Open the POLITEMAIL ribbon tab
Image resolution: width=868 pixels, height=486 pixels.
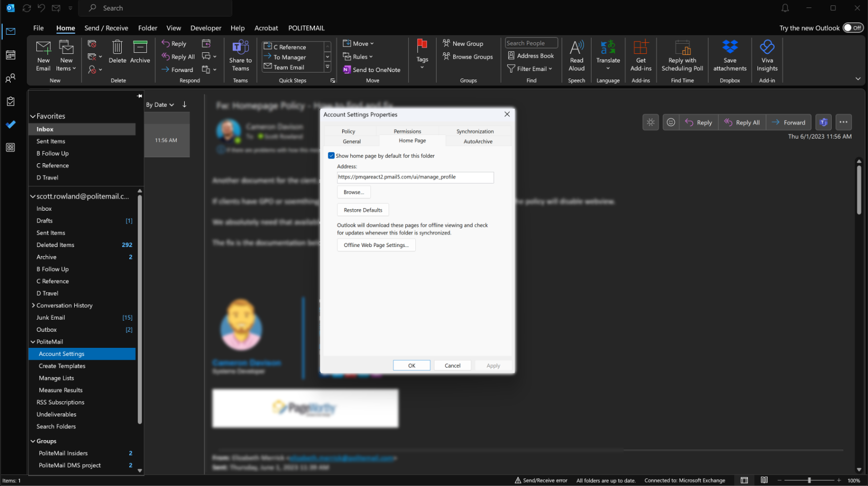click(306, 28)
